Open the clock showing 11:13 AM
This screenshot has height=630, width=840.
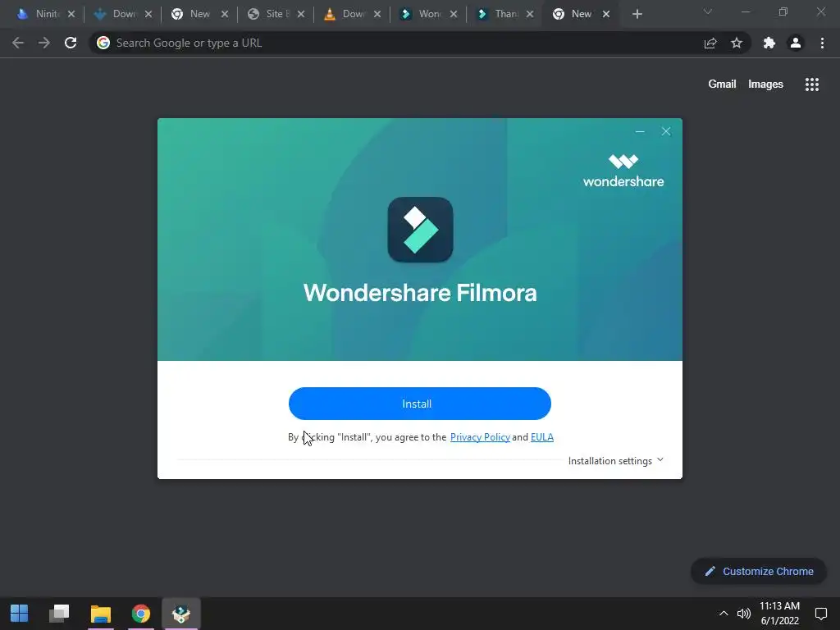779,614
